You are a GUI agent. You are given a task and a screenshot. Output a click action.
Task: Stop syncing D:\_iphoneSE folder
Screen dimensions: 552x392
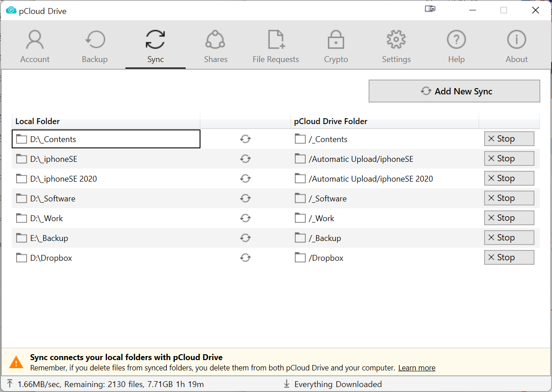click(509, 159)
